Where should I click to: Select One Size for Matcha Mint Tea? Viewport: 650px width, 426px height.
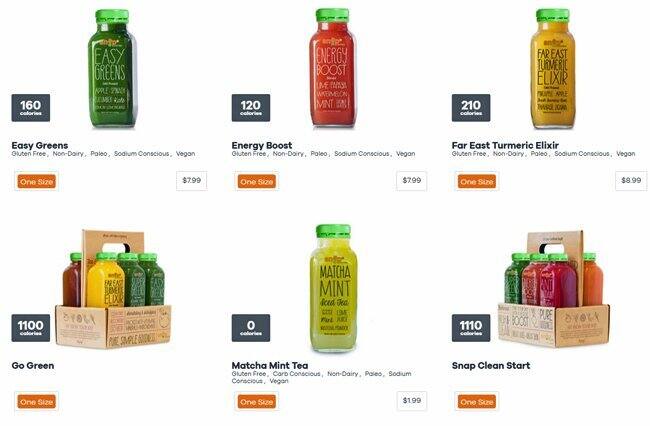click(x=257, y=402)
